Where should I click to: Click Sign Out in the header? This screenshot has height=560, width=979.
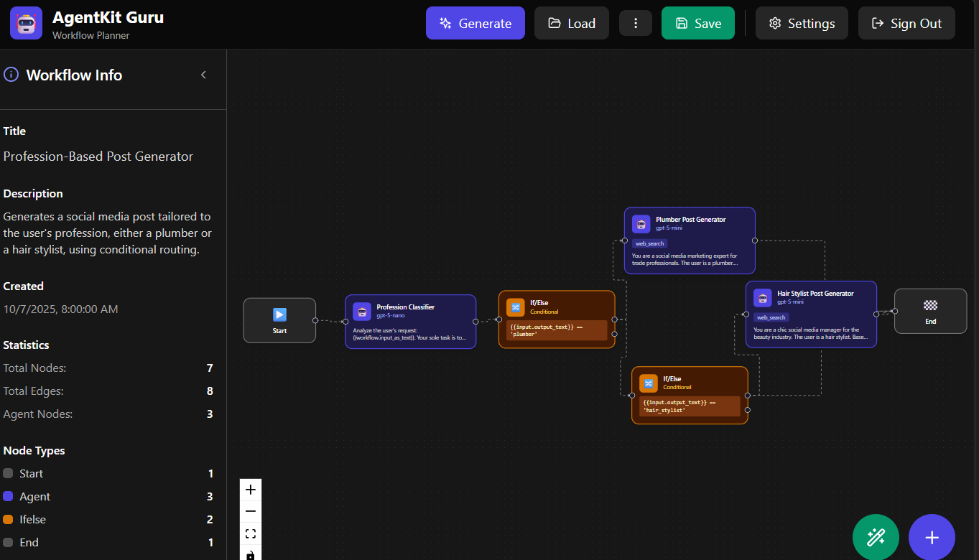point(906,24)
